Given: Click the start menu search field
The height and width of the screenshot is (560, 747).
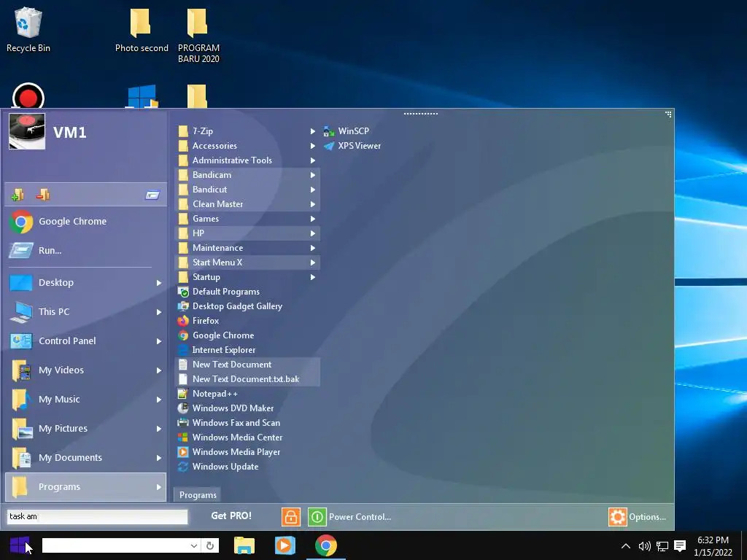Looking at the screenshot, I should click(x=97, y=517).
